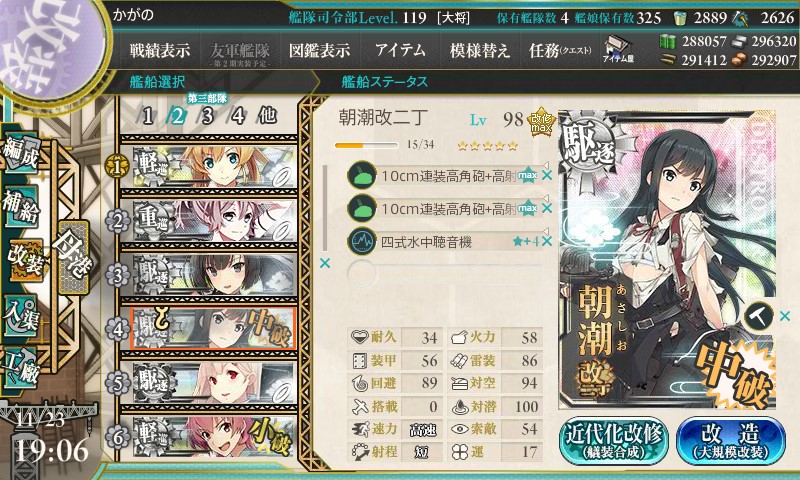Open the 戦績表示 record display menu
Image resolution: width=800 pixels, height=480 pixels.
[160, 50]
